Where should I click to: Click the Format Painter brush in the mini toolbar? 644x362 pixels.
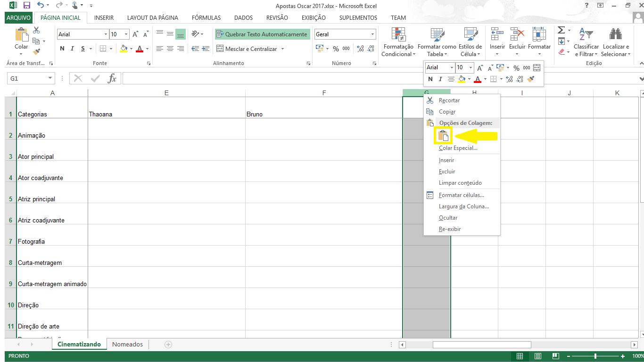(x=531, y=79)
